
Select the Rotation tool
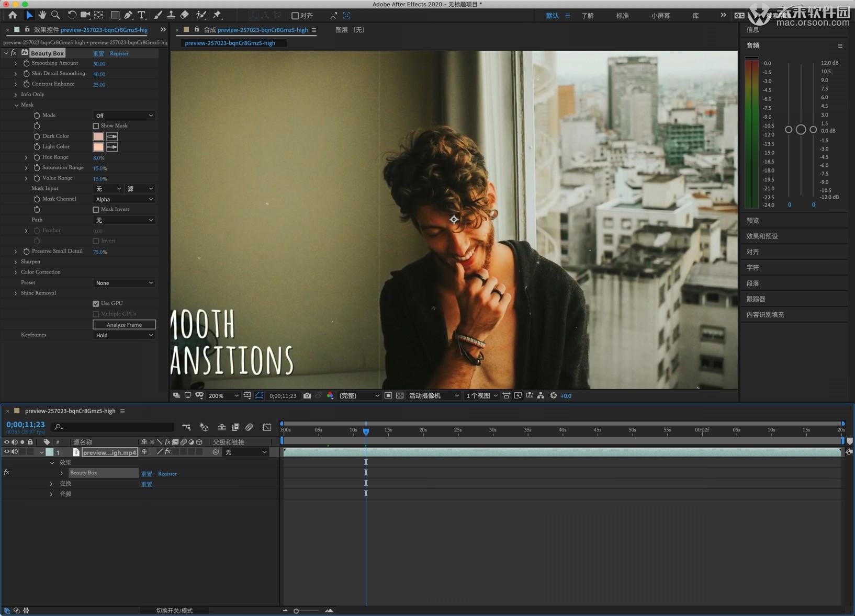[72, 15]
